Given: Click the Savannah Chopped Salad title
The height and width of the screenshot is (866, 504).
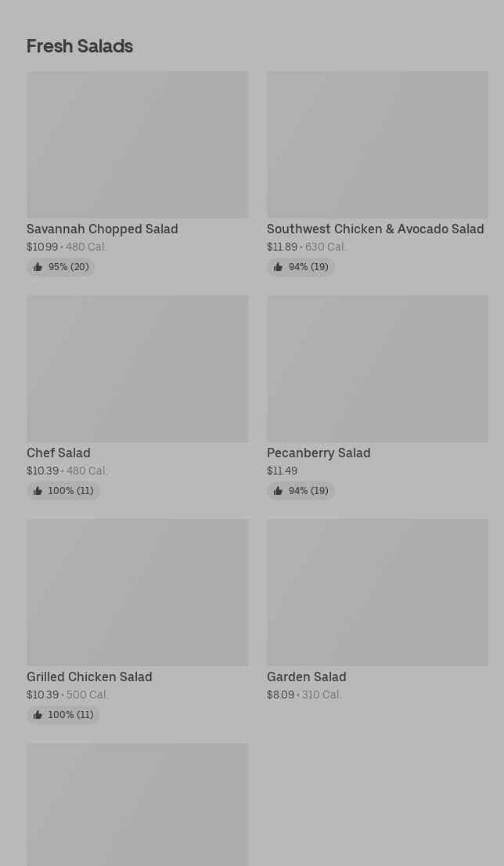Looking at the screenshot, I should pyautogui.click(x=103, y=229).
